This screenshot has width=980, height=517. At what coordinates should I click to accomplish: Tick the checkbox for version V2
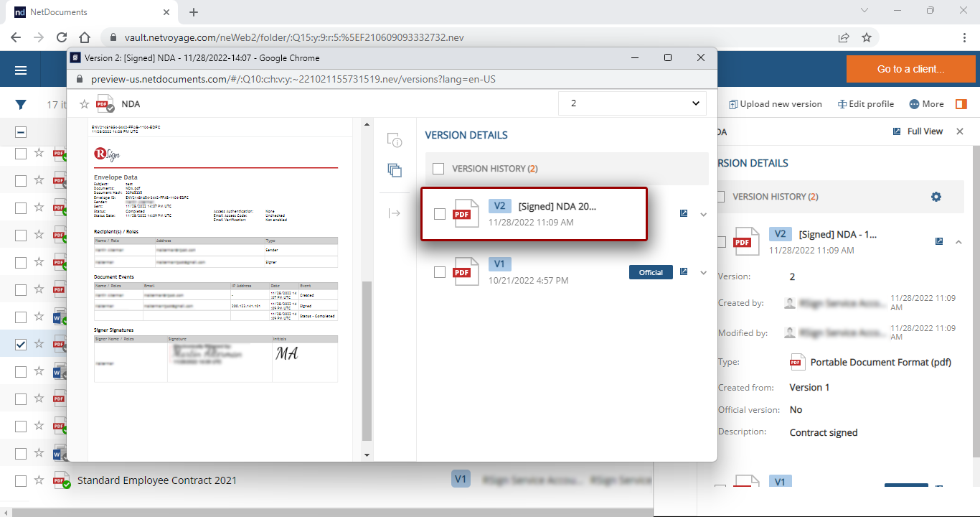click(440, 214)
